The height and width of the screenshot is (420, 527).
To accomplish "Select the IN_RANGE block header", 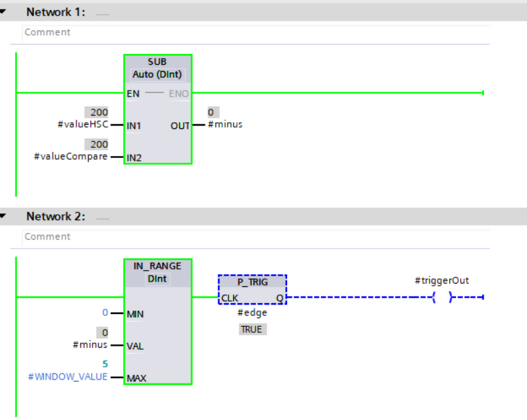I will point(157,266).
